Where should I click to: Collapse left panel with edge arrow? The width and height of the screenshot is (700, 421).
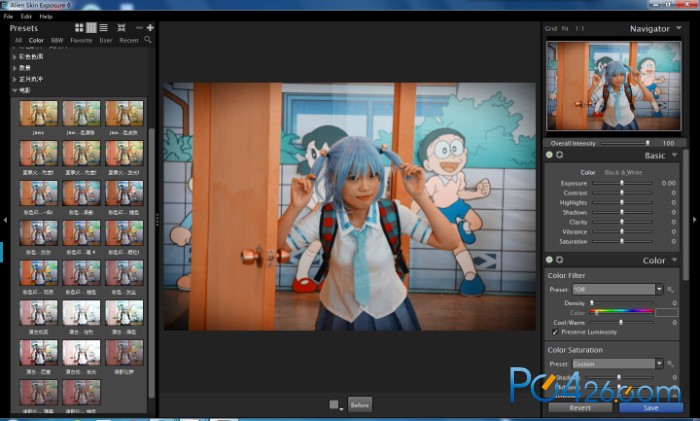coord(5,220)
